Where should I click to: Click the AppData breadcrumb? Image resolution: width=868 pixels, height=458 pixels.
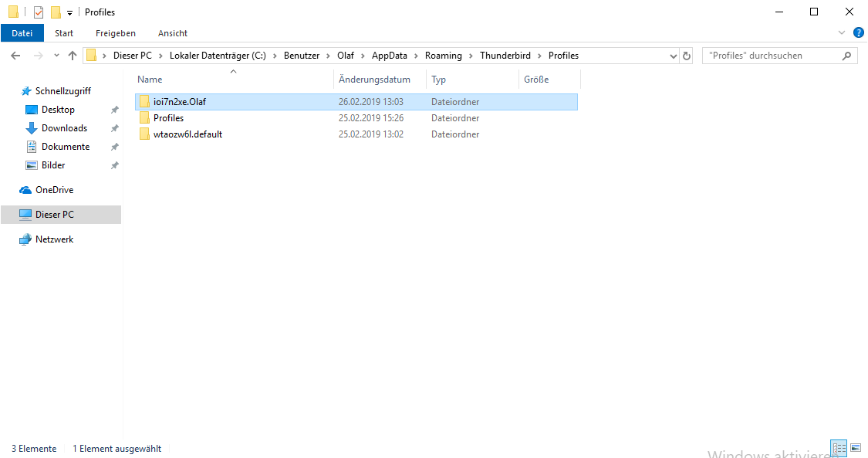coord(389,56)
